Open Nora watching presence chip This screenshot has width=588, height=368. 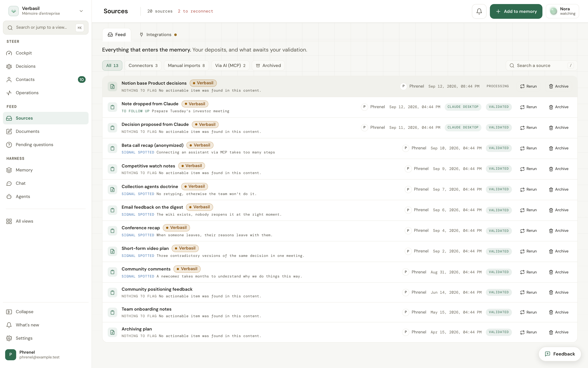562,11
